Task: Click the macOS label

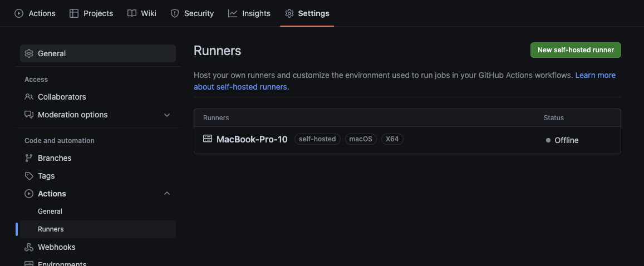Action: tap(361, 139)
